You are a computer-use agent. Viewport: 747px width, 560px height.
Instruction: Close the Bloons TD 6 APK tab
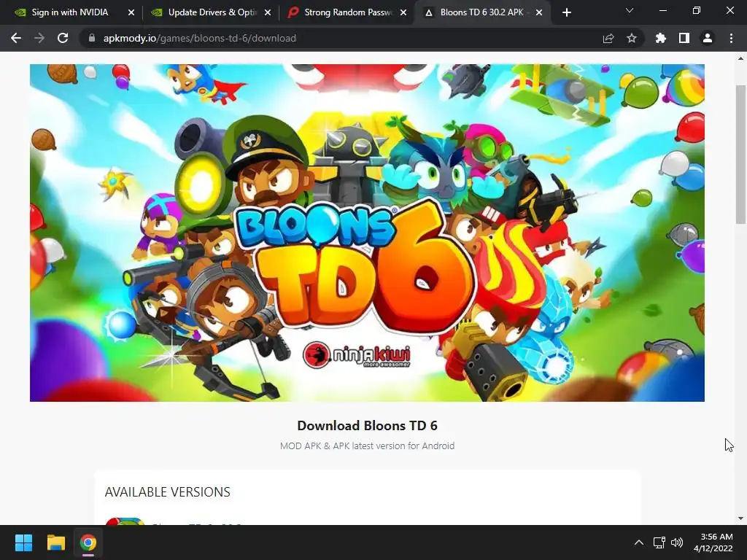[539, 12]
